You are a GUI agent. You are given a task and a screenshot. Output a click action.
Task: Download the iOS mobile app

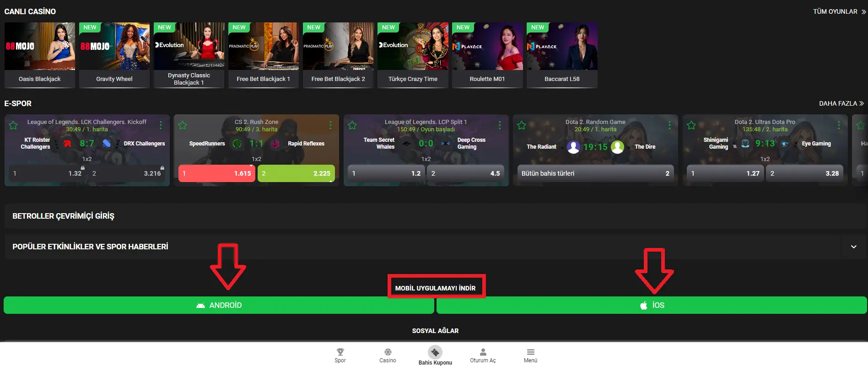652,305
